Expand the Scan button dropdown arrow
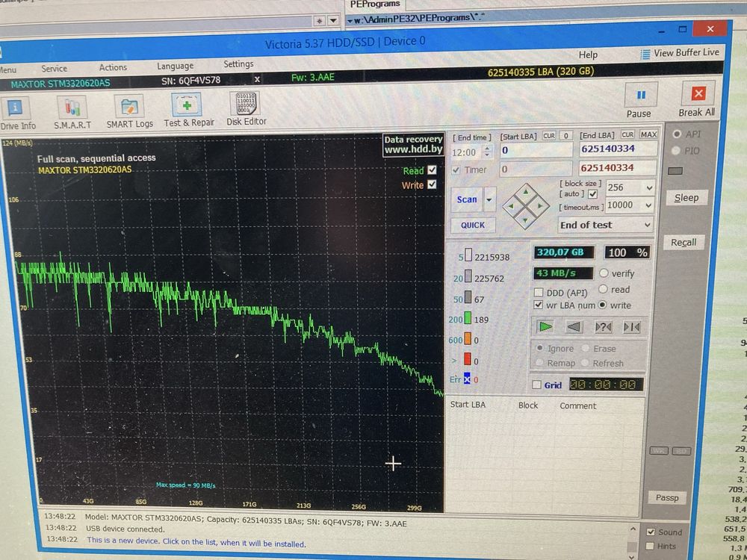The height and width of the screenshot is (560, 747). tap(489, 199)
